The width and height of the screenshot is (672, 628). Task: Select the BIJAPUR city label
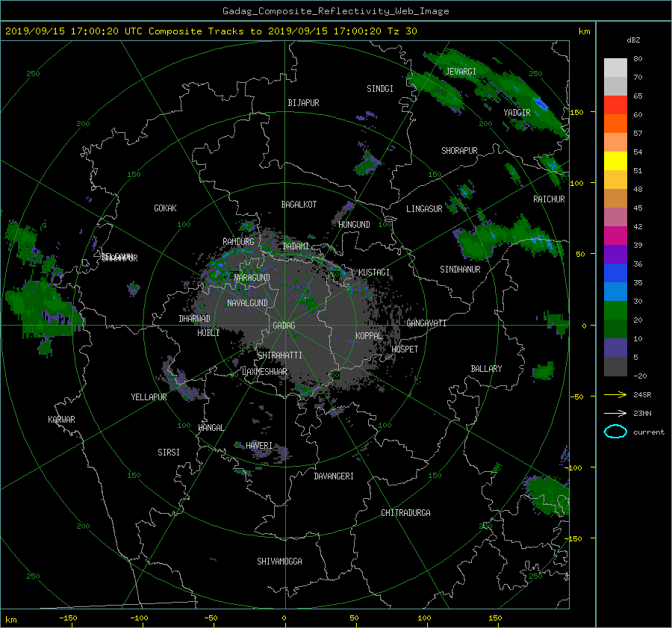pyautogui.click(x=303, y=103)
